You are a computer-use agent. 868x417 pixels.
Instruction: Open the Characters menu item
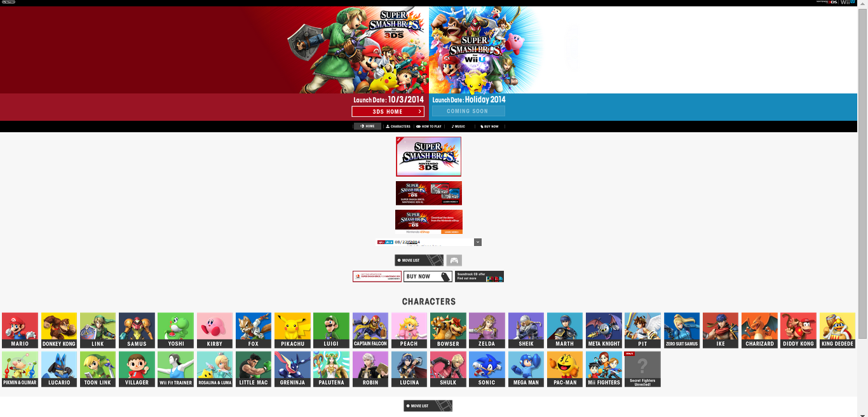tap(398, 126)
